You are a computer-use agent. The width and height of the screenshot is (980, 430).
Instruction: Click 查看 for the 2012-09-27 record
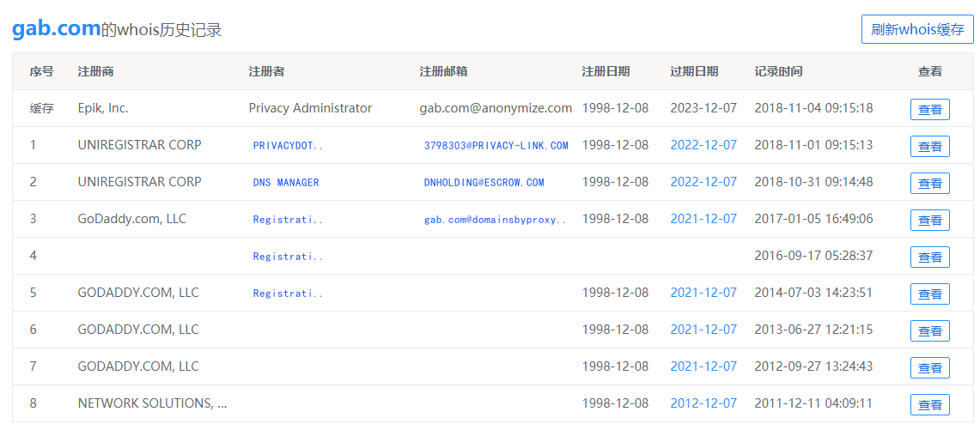929,367
